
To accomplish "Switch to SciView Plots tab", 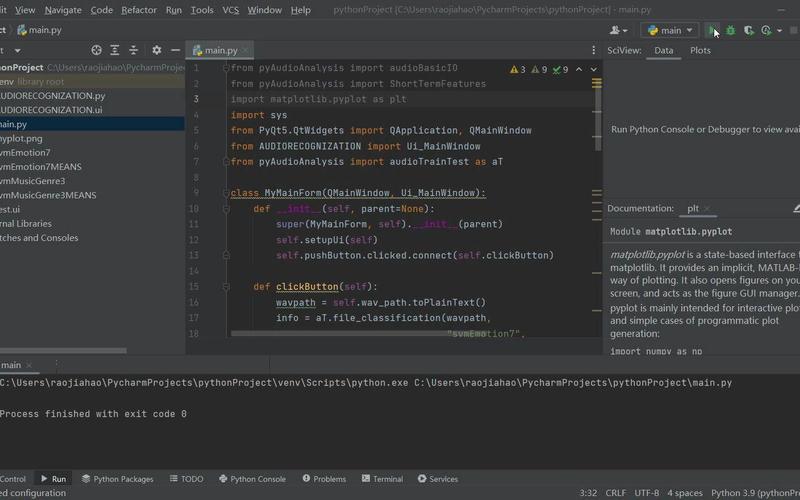I will coord(700,51).
